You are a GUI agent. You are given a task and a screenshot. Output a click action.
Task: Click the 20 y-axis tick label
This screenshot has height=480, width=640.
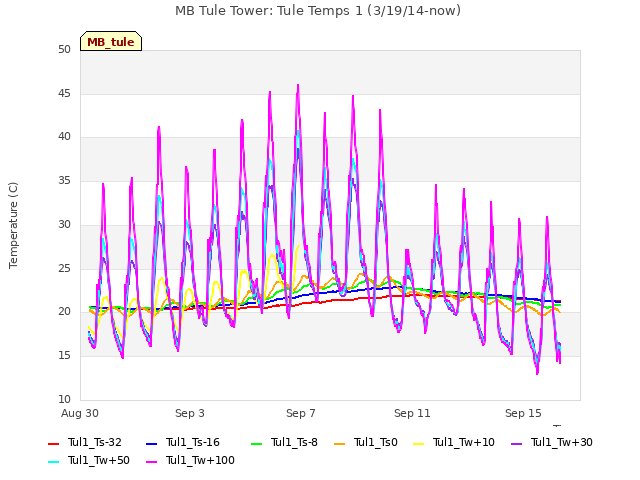pos(64,312)
